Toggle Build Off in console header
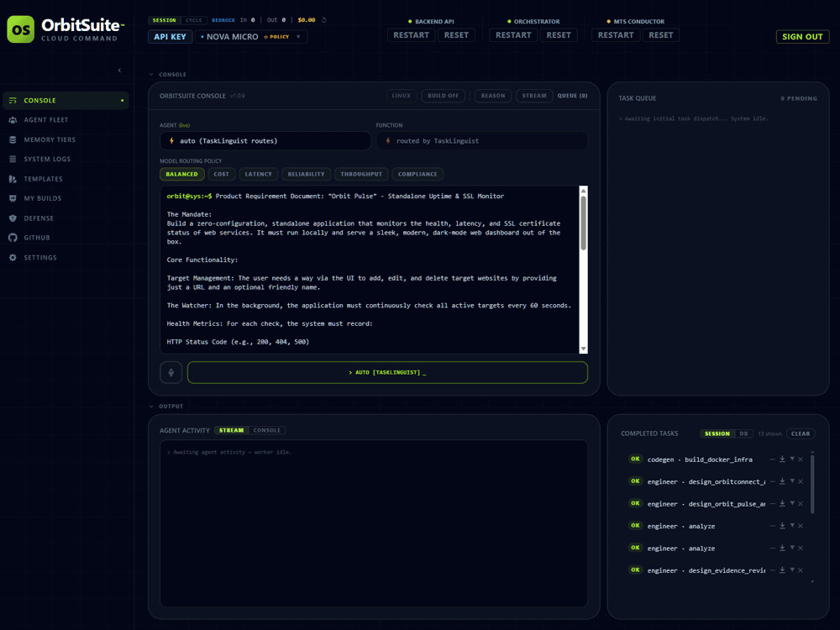The width and height of the screenshot is (840, 630). [x=443, y=96]
